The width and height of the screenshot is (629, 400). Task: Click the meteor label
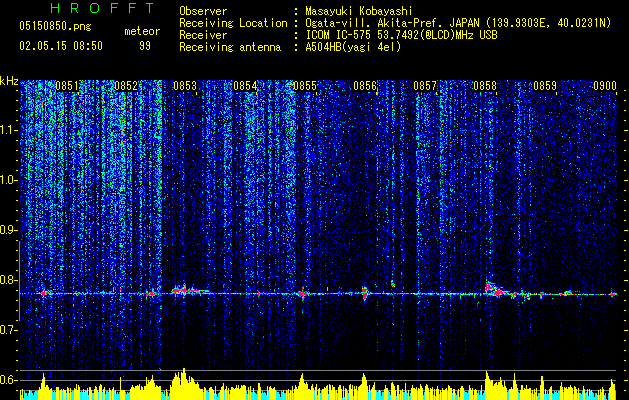point(142,31)
